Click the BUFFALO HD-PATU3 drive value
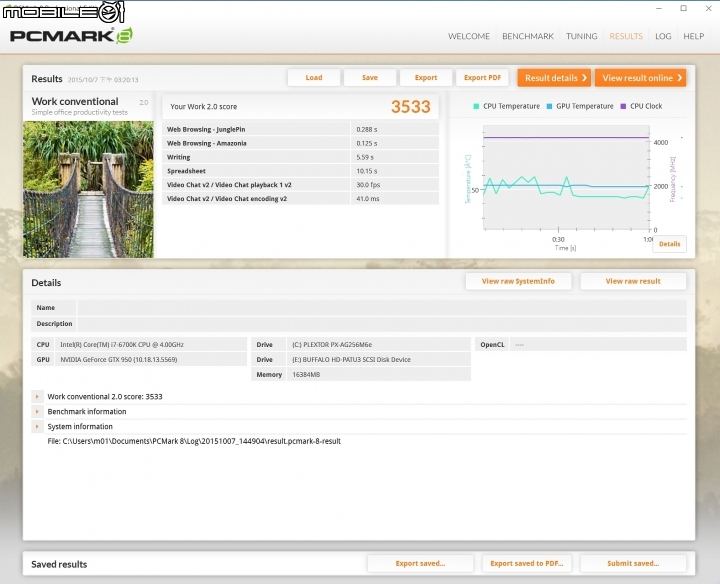Viewport: 720px width, 584px height. point(379,359)
